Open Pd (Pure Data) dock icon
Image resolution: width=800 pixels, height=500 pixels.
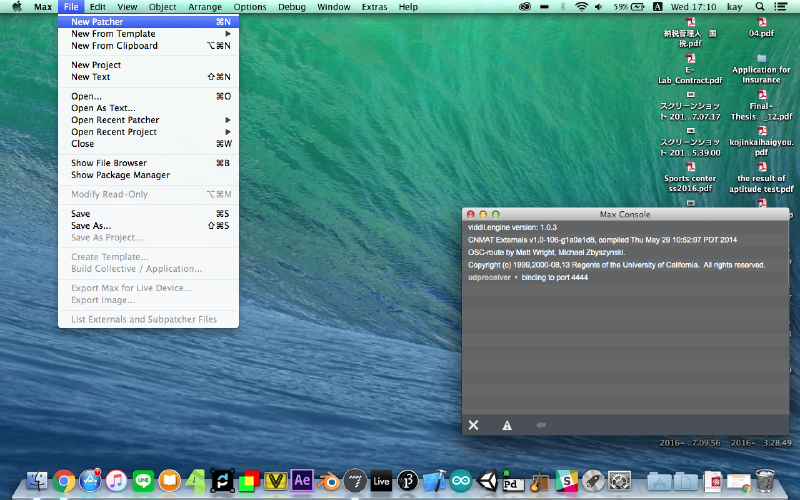click(x=512, y=481)
